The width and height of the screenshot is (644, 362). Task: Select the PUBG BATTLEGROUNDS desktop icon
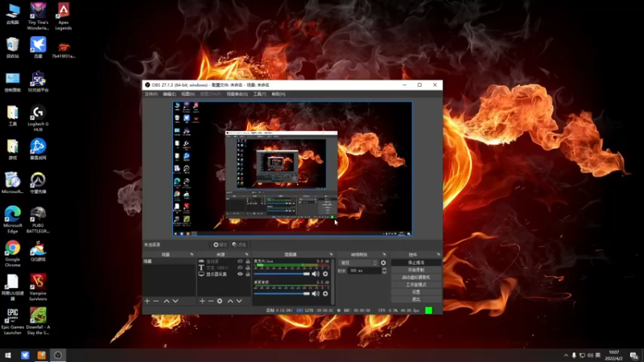pos(38,220)
